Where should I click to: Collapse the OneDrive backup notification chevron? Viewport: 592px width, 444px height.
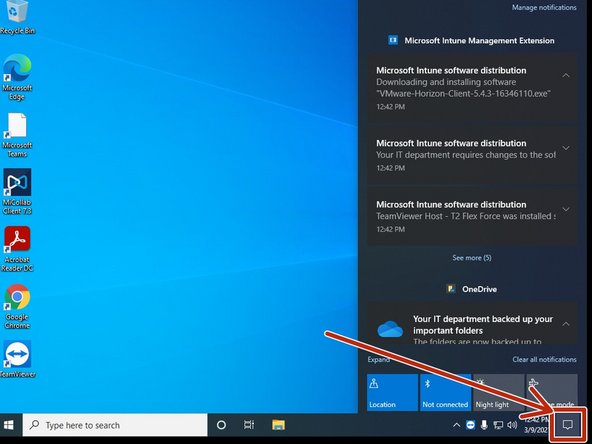click(566, 324)
